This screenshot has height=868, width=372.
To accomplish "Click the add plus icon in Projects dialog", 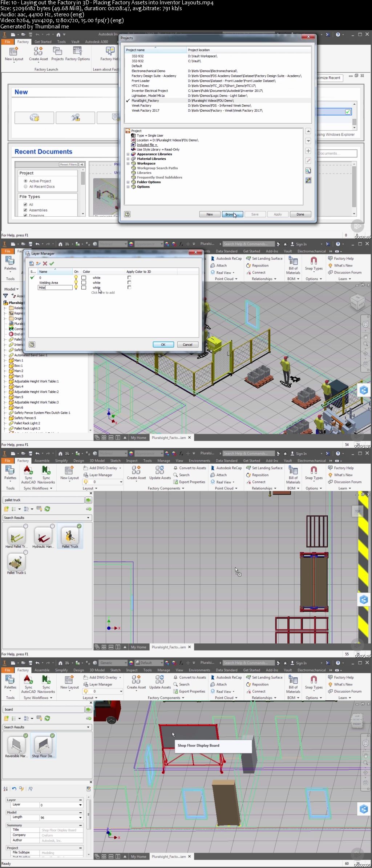I will point(308,151).
